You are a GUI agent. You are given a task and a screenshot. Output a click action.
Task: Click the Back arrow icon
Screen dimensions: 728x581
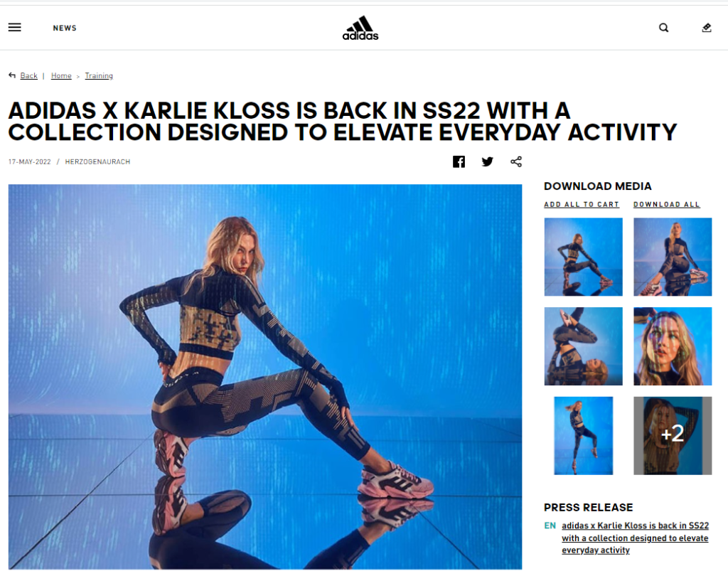click(x=12, y=75)
